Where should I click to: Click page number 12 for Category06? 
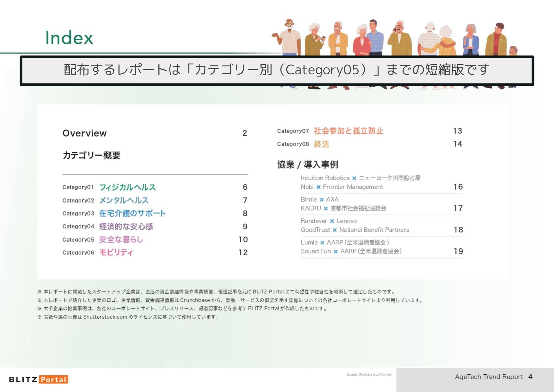point(243,253)
